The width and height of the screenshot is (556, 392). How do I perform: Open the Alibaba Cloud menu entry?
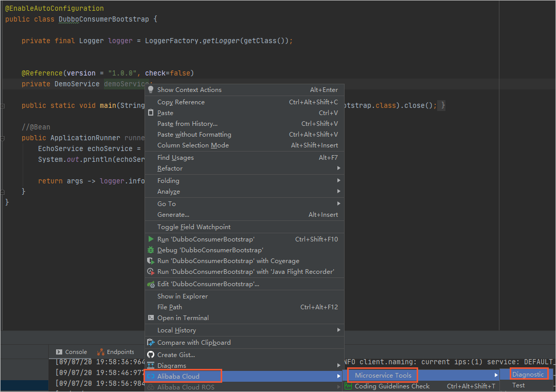coord(244,377)
